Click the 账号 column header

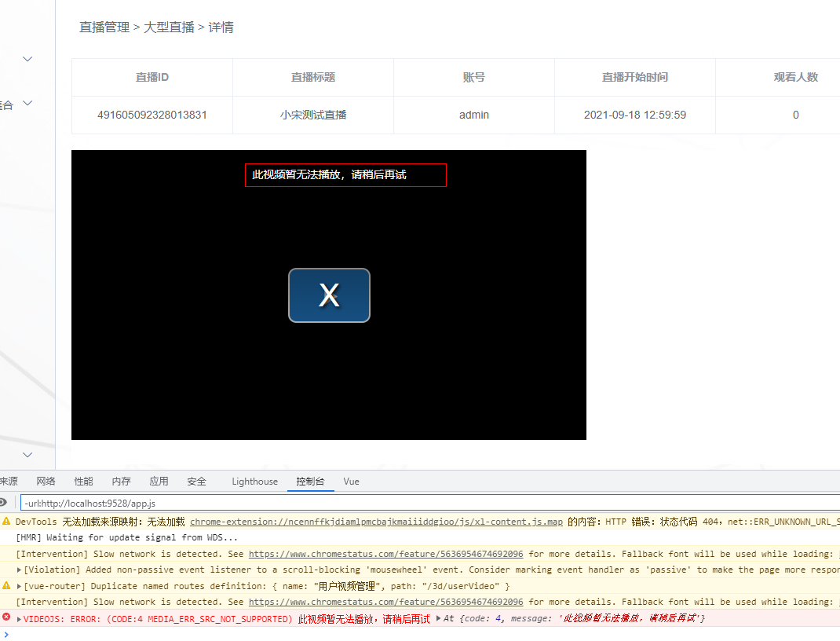[x=474, y=77]
